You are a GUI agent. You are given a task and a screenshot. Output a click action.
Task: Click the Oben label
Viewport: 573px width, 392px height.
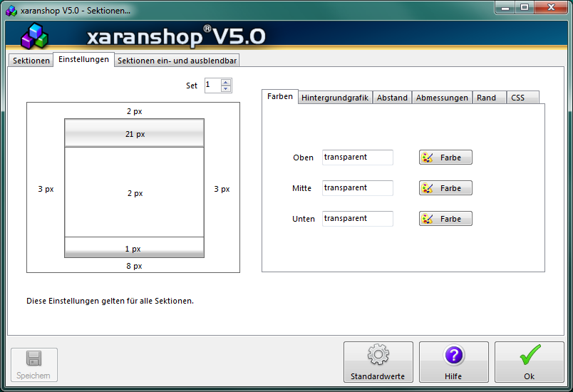304,158
